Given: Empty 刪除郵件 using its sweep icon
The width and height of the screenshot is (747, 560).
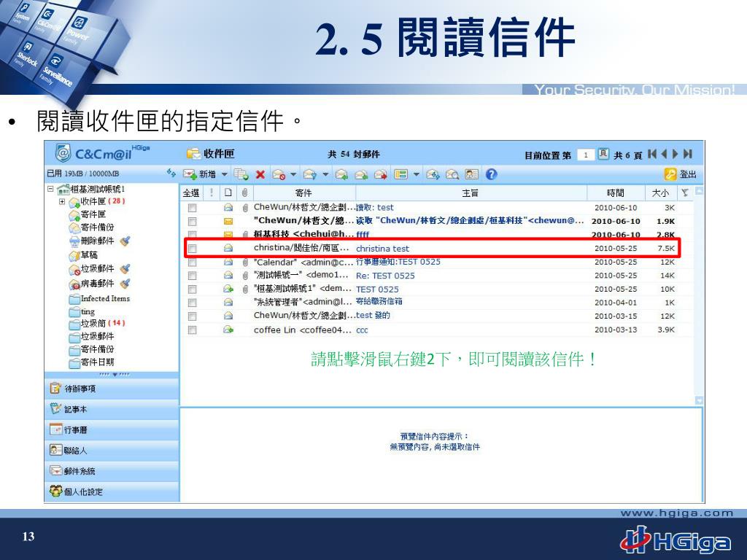Looking at the screenshot, I should point(125,241).
